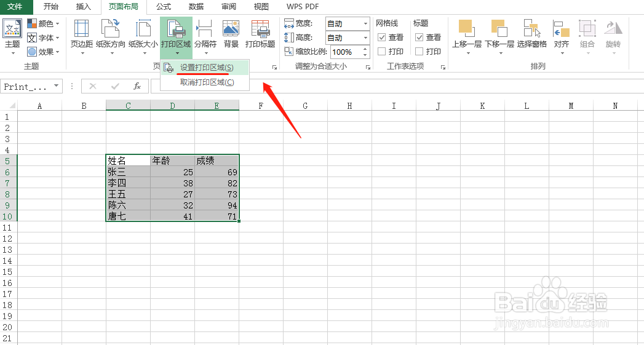Open Align (对齐) dropdown arrow
644x345 pixels.
[x=562, y=54]
